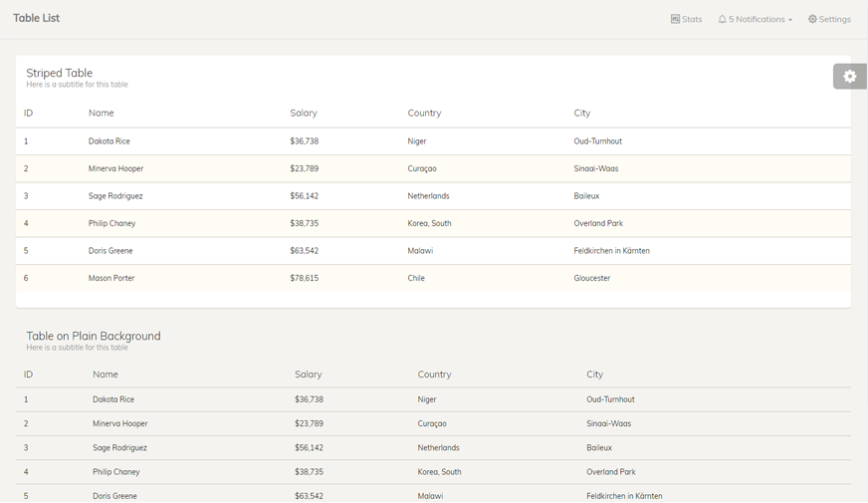The height and width of the screenshot is (503, 868).
Task: Select the Dakota Rice row in Striped Table
Action: 109,141
